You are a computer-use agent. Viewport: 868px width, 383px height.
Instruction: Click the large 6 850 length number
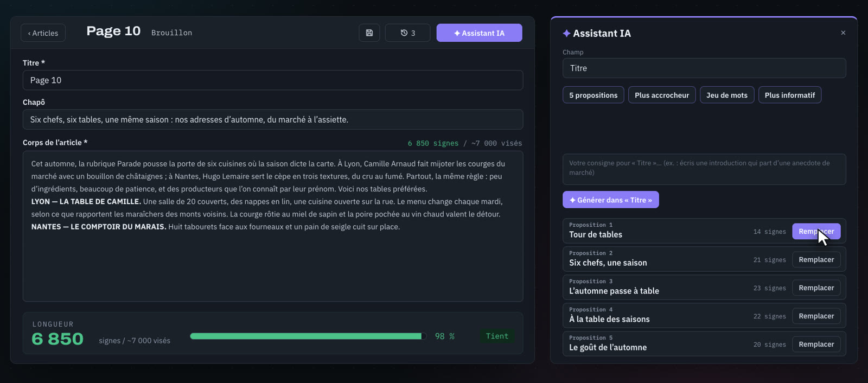(58, 339)
